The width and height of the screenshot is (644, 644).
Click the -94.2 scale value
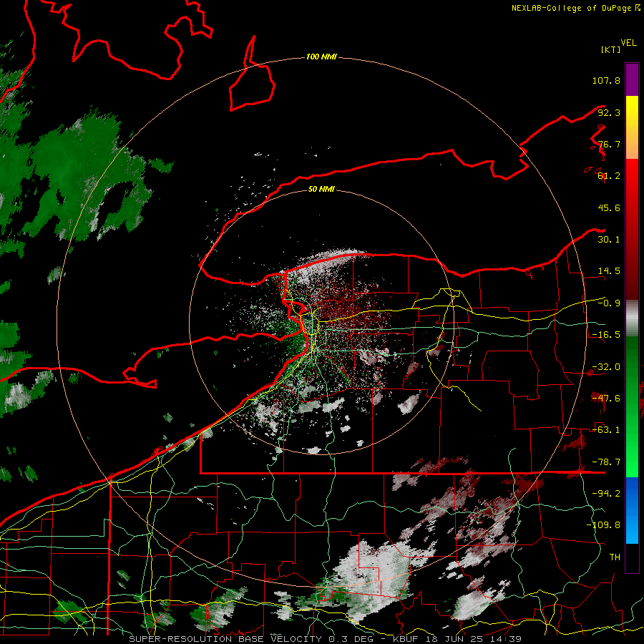click(x=606, y=494)
